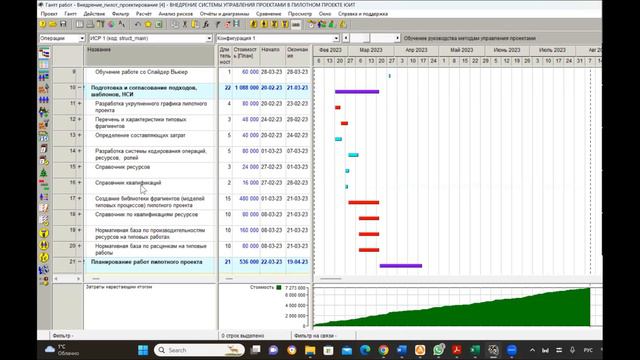This screenshot has width=640, height=360.
Task: Expand row 12 Перечень и характеристики типовых фрагментов
Action: (x=80, y=120)
